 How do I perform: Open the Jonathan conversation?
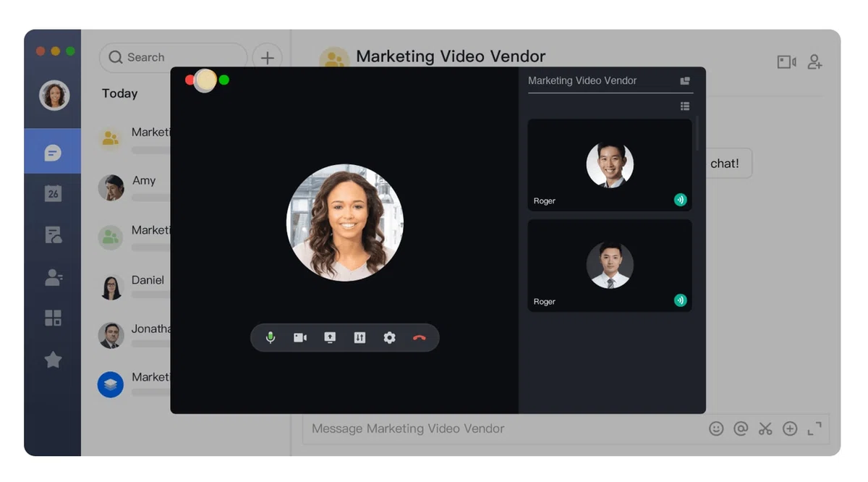[135, 335]
